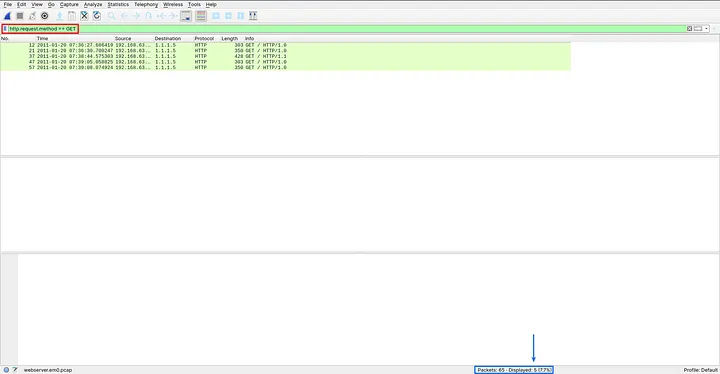720x374 pixels.
Task: Select packet 37 with GET / HTTP/1.1
Action: (285, 56)
